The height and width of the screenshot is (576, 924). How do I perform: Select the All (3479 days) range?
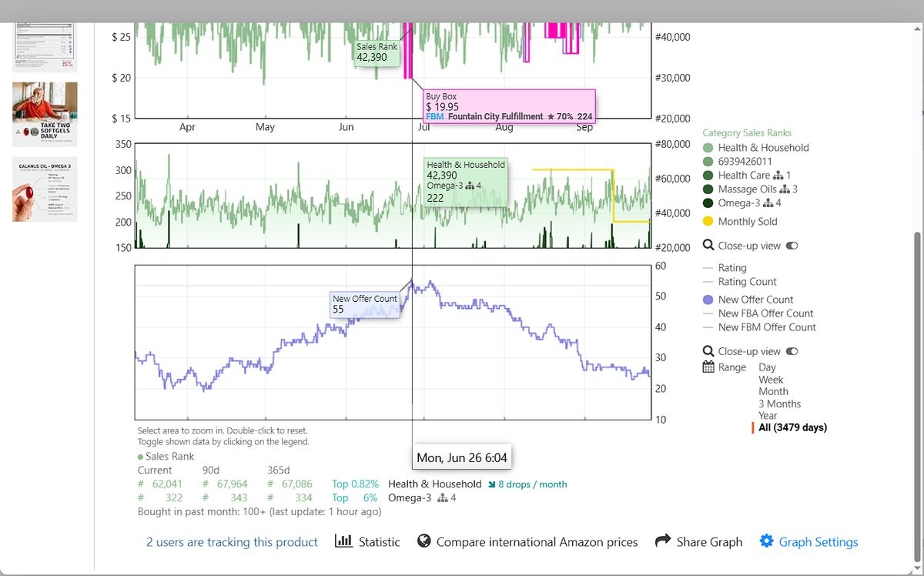pyautogui.click(x=792, y=427)
